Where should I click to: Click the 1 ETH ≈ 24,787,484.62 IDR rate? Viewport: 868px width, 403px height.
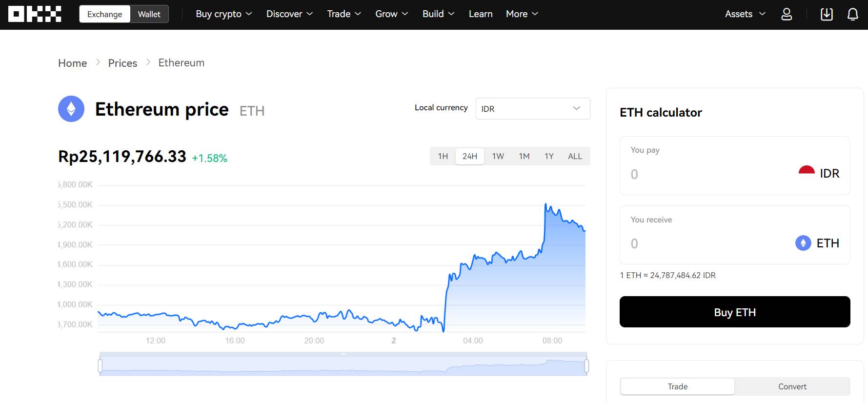point(667,275)
